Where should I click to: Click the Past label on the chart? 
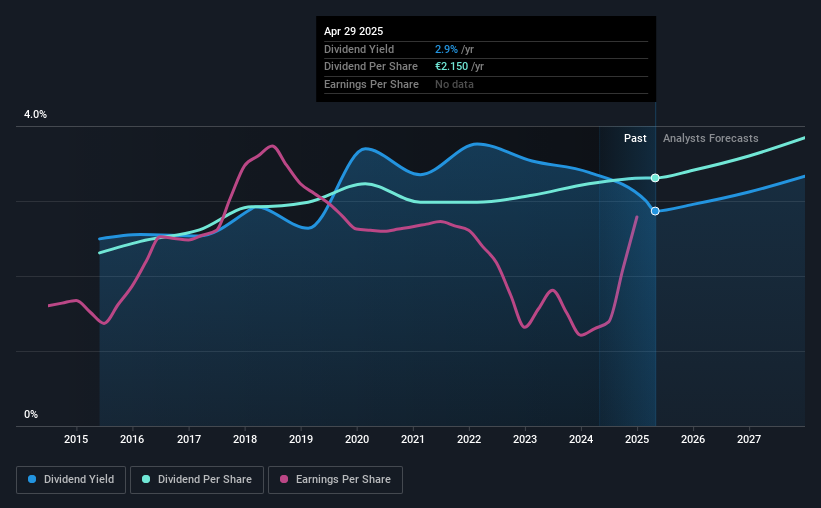pyautogui.click(x=635, y=138)
